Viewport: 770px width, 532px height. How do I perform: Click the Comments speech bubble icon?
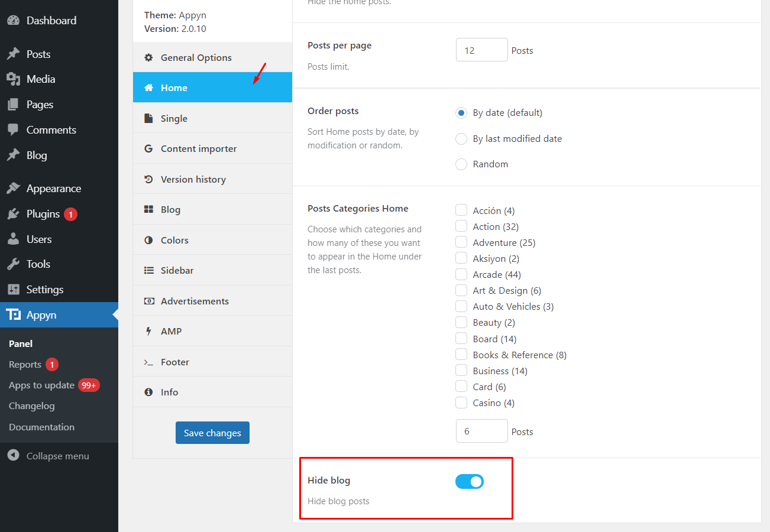(x=13, y=130)
